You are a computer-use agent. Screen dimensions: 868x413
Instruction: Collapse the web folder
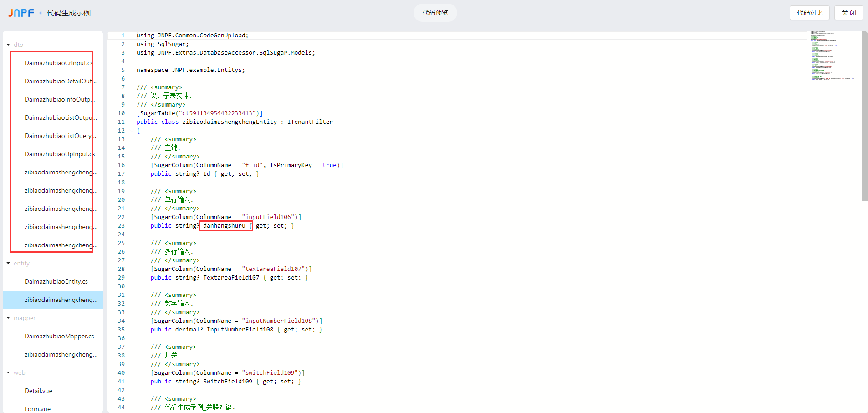pyautogui.click(x=8, y=372)
